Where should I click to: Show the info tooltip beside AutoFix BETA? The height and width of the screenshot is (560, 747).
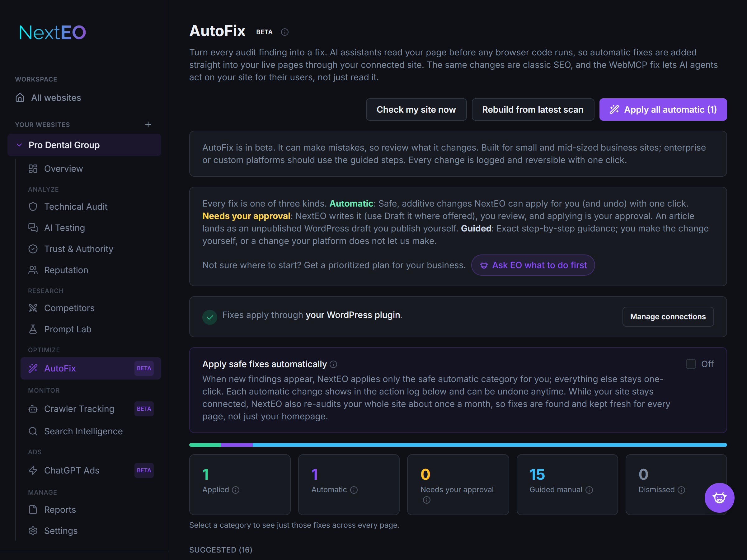point(285,32)
